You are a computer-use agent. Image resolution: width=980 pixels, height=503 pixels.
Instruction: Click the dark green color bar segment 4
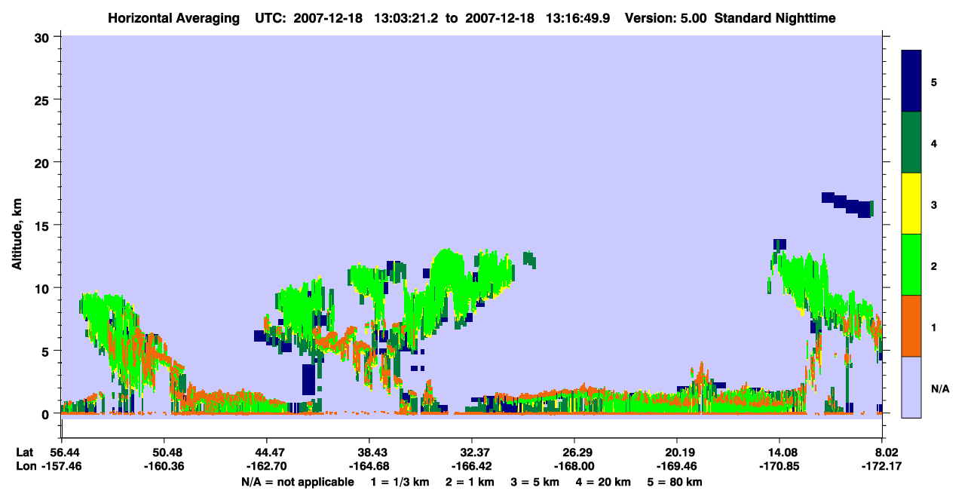(911, 143)
